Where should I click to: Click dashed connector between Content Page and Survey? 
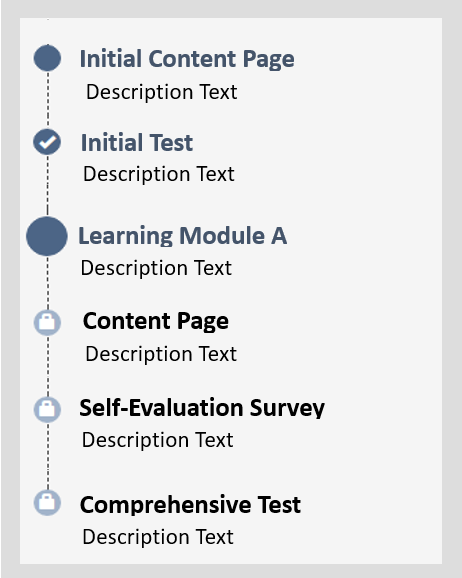[48, 366]
